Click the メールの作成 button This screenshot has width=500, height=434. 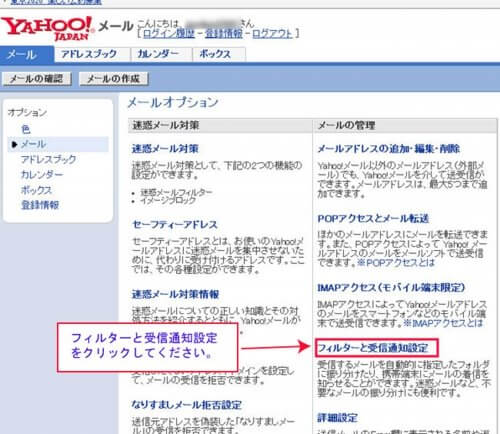(113, 79)
